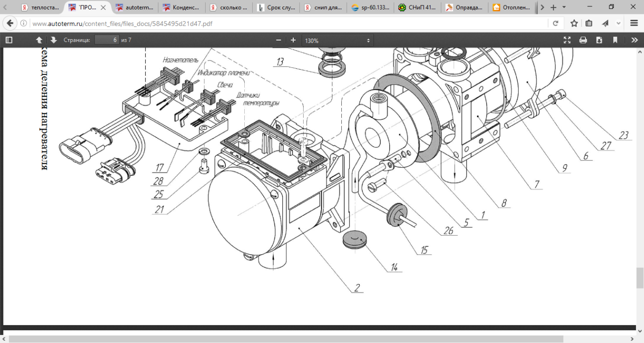Go to the previous PDF page
Image resolution: width=644 pixels, height=343 pixels.
pos(39,40)
